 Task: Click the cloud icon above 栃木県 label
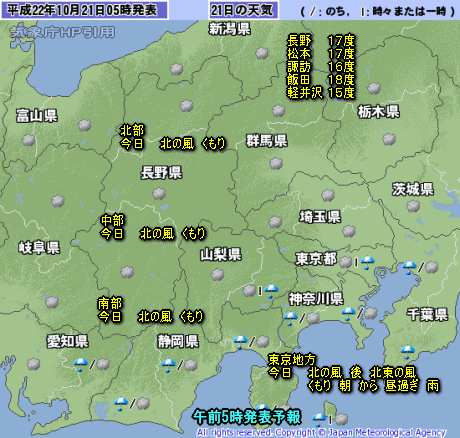374,88
